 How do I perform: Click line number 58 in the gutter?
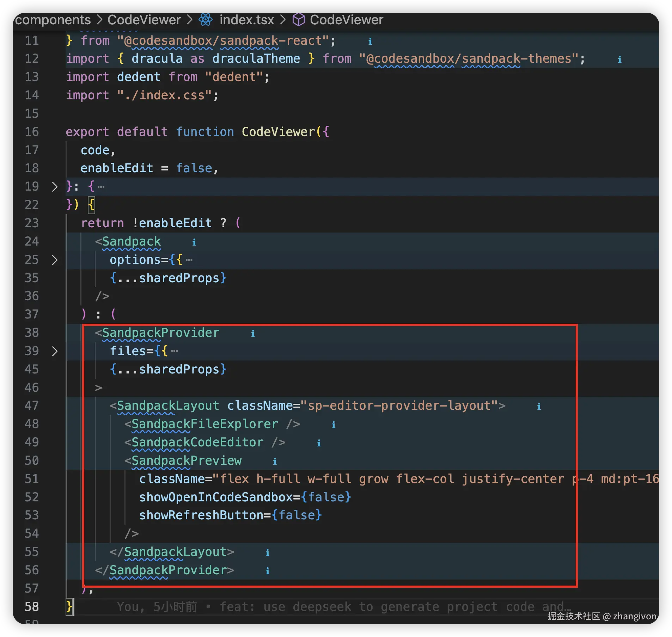[x=32, y=607]
